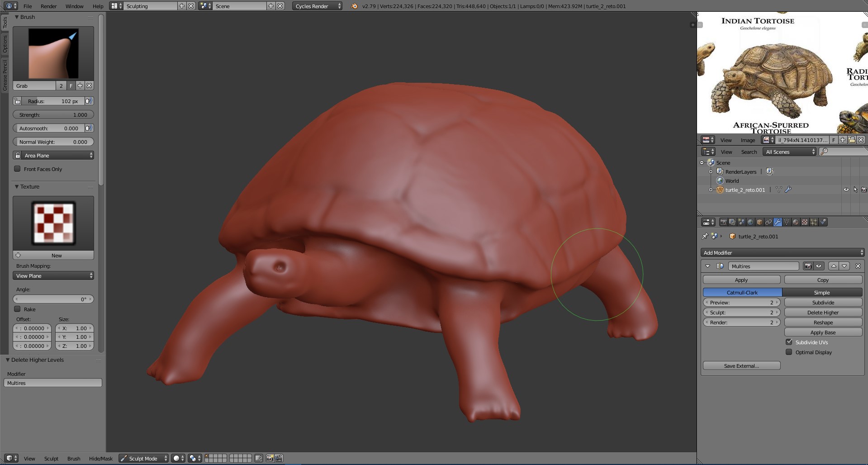This screenshot has height=465, width=868.
Task: Click mesh data icon on turtle_2_reto.001 row
Action: click(x=778, y=190)
